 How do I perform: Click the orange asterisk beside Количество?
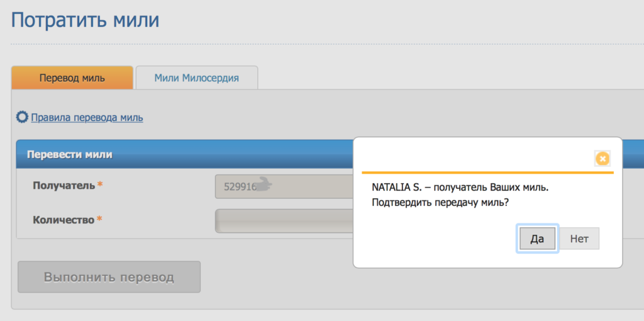(x=99, y=219)
